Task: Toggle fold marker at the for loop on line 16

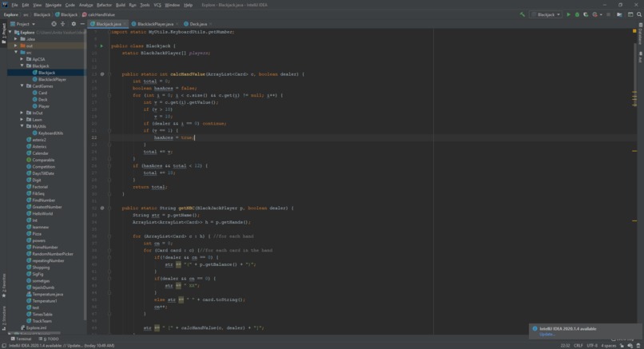Action: [x=109, y=95]
